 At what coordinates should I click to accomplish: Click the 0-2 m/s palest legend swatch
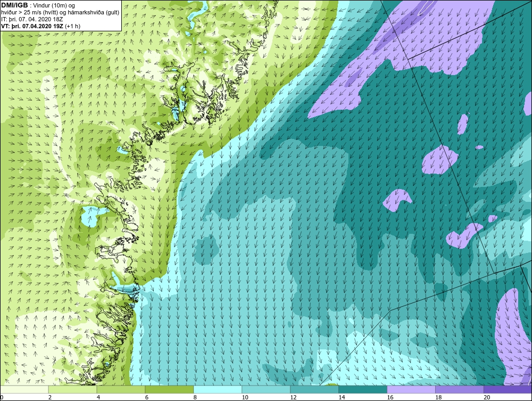click(x=24, y=389)
